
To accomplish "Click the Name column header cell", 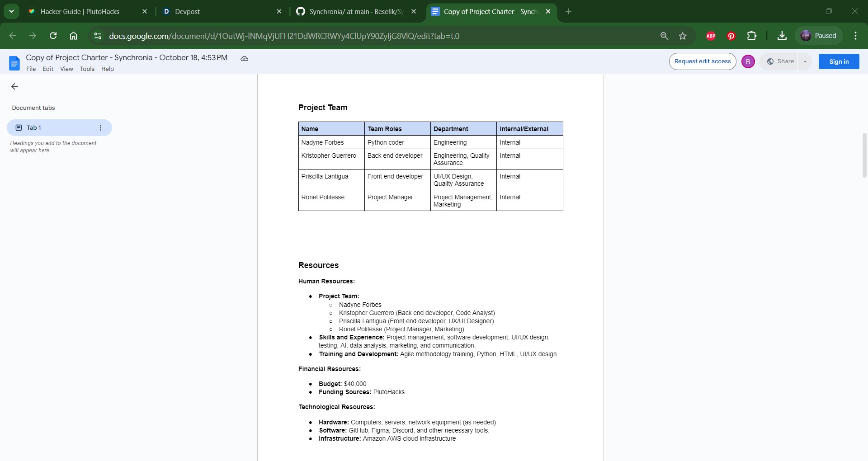I will pyautogui.click(x=331, y=129).
